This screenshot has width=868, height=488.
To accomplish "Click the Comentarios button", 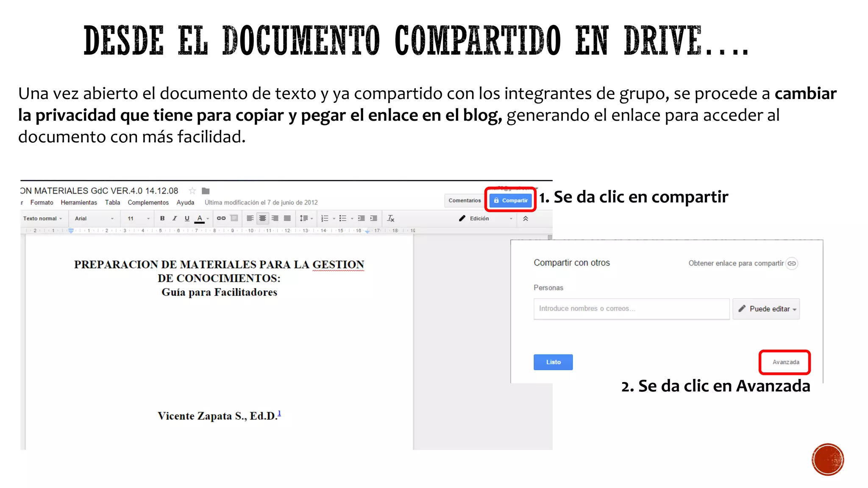I will pyautogui.click(x=465, y=200).
